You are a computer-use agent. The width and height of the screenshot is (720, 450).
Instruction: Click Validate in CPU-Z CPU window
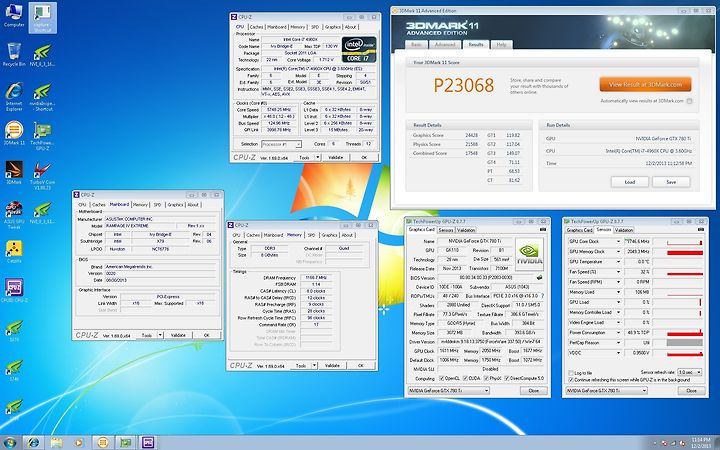tap(335, 158)
